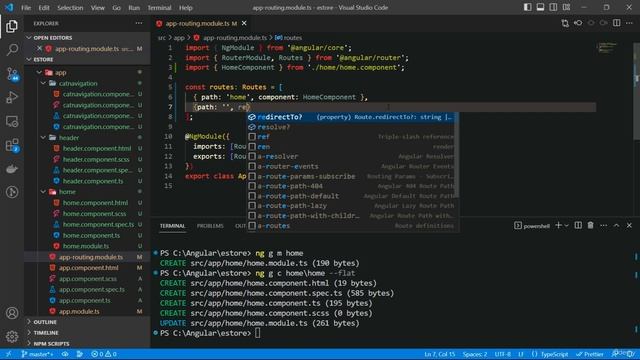Screen dimensions: 640x360
Task: Open the Explorer view in activity bar
Action: 12,27
